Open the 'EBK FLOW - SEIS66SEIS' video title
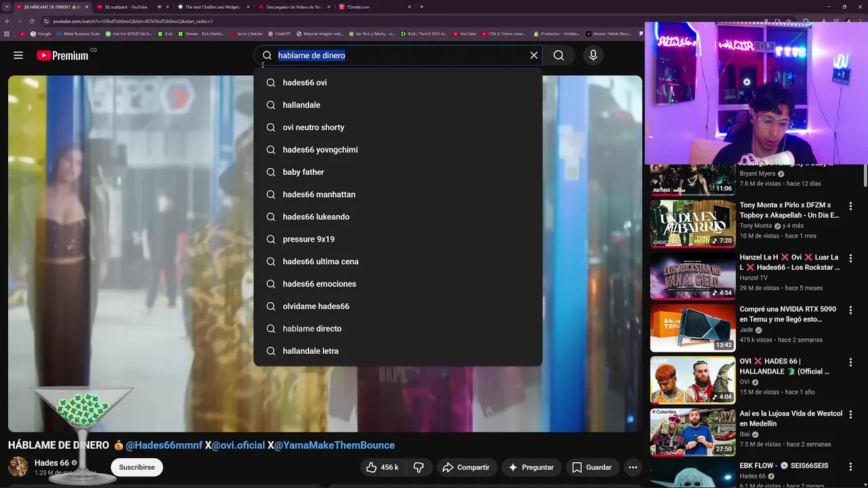The image size is (868, 488). 784,466
